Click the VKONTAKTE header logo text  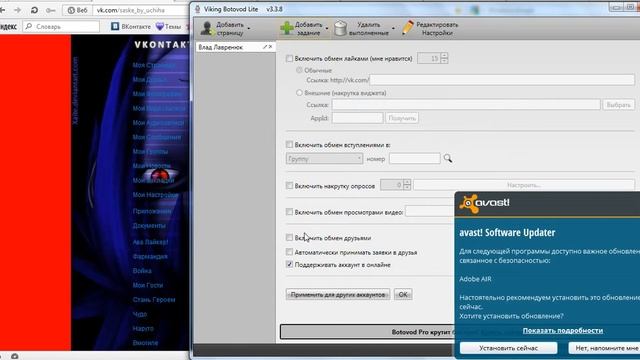click(x=162, y=45)
